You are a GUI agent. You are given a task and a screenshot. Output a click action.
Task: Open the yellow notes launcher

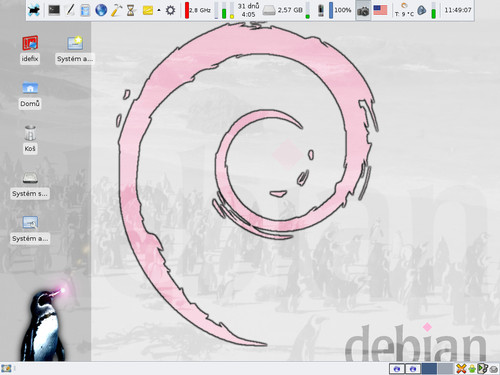[148, 10]
